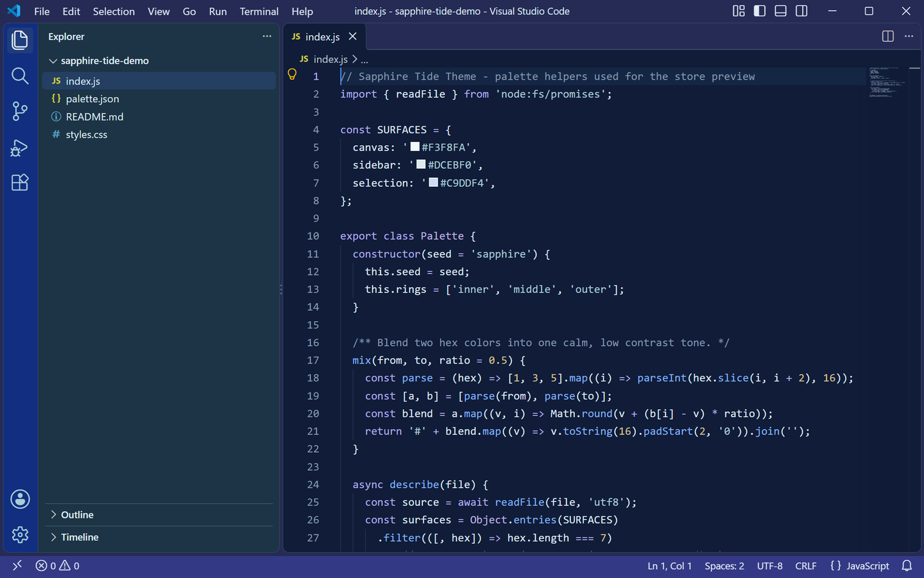Click the split editor right icon
Image resolution: width=924 pixels, height=578 pixels.
tap(888, 37)
